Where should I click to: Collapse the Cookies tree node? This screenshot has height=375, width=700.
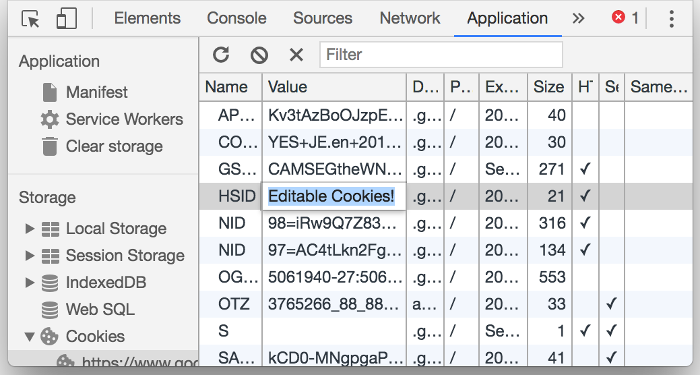[x=29, y=337]
